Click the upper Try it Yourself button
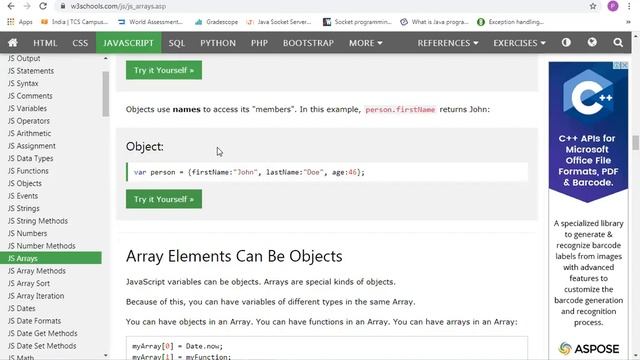Screen dimensions: 640x360 164,70
